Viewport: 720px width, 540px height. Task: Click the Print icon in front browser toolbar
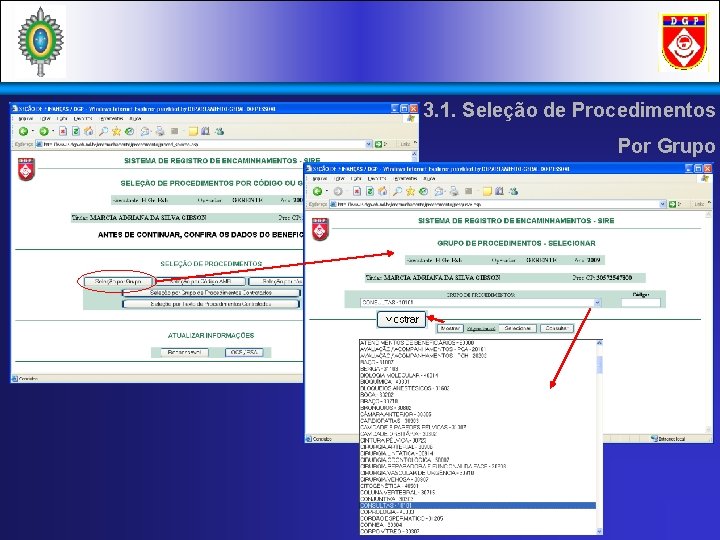(x=454, y=191)
